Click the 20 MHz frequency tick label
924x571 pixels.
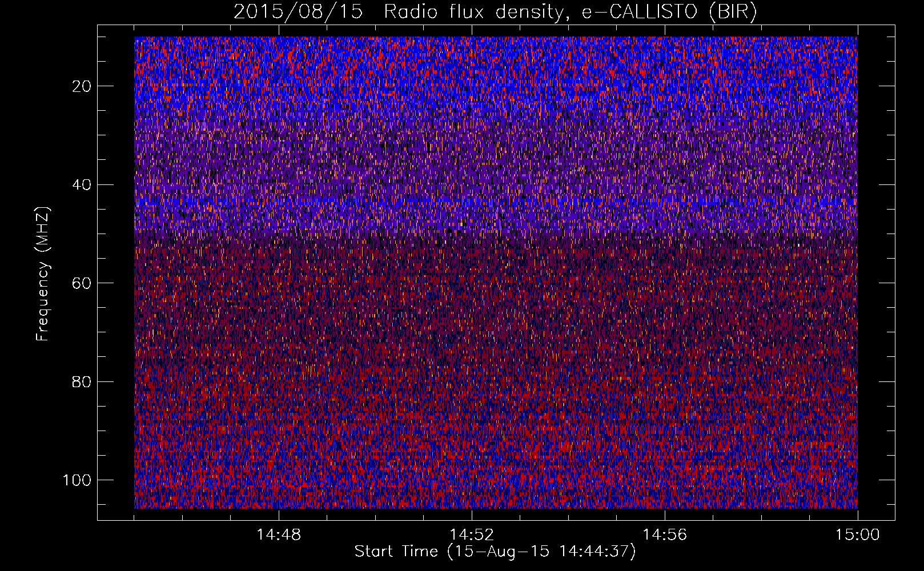[82, 86]
